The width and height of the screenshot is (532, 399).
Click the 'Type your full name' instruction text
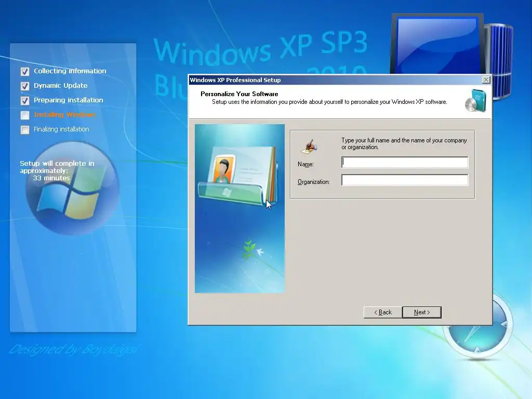(x=404, y=143)
